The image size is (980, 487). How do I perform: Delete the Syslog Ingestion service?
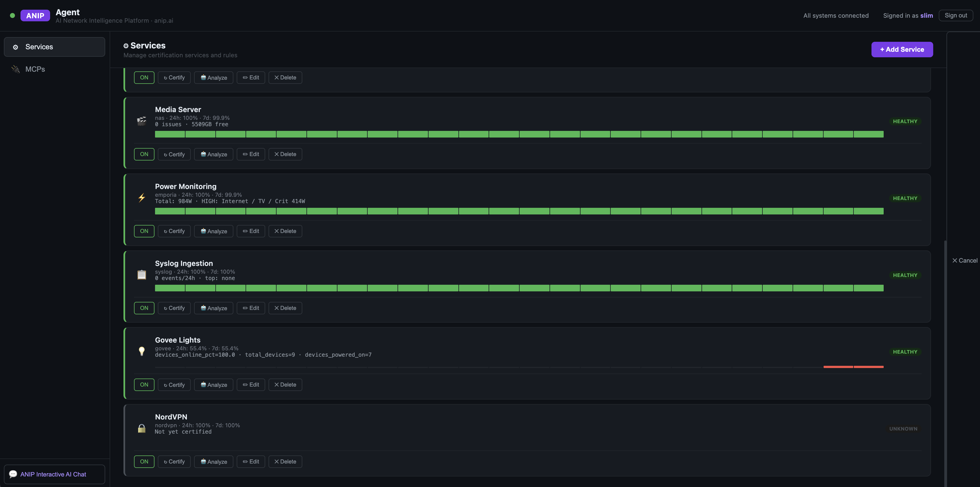click(x=285, y=308)
